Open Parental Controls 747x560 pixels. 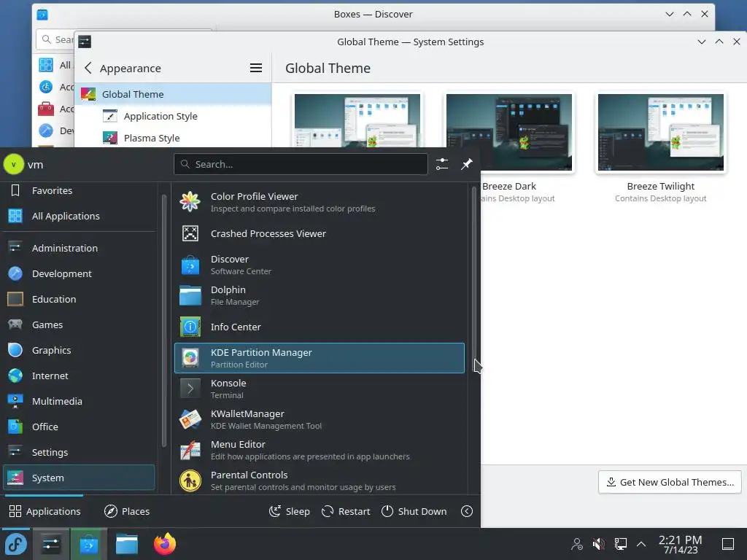click(x=320, y=481)
